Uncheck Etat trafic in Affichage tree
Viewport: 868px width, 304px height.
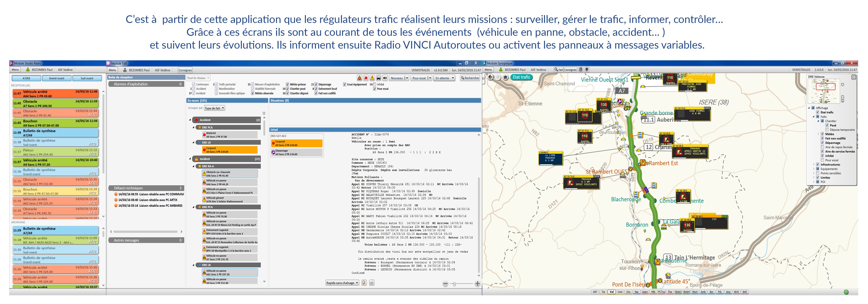point(818,112)
